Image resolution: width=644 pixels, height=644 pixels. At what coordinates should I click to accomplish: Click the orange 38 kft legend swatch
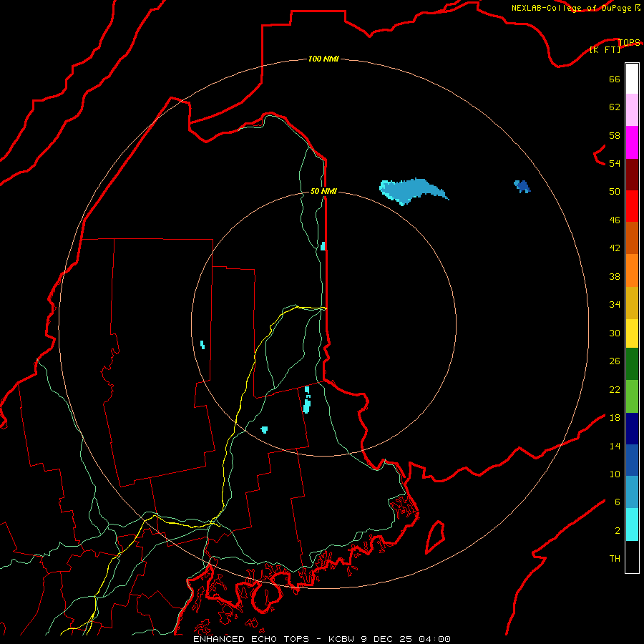coord(632,270)
